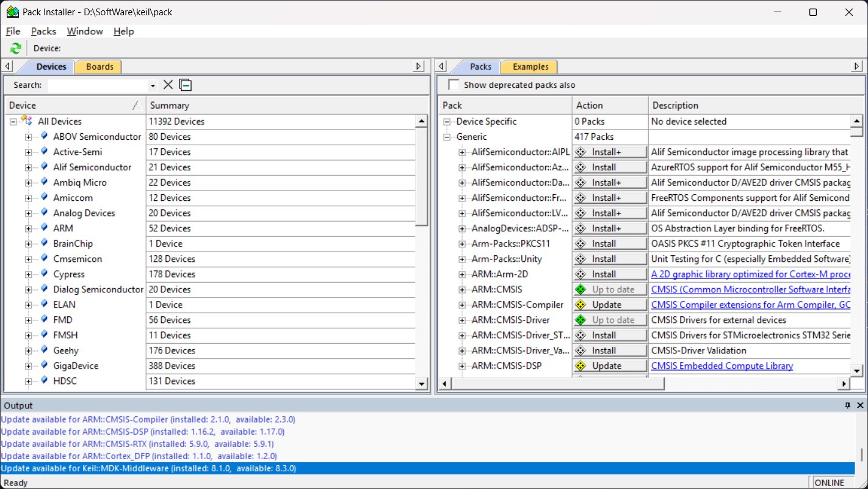Image resolution: width=868 pixels, height=489 pixels.
Task: Click the Cypress vendor icon
Action: tap(44, 273)
